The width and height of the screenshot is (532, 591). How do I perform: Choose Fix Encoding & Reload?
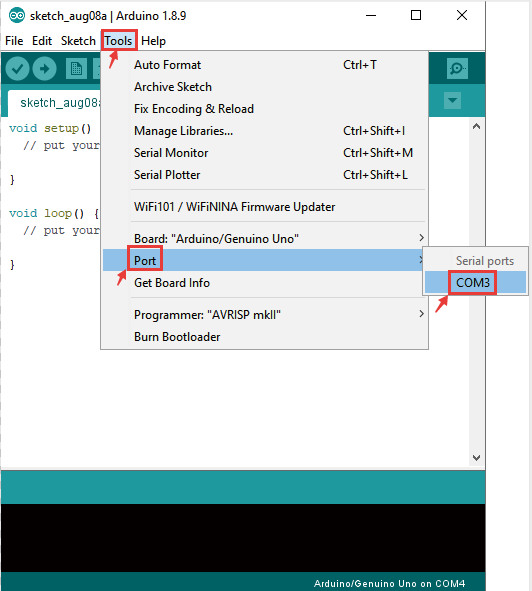tap(265, 109)
